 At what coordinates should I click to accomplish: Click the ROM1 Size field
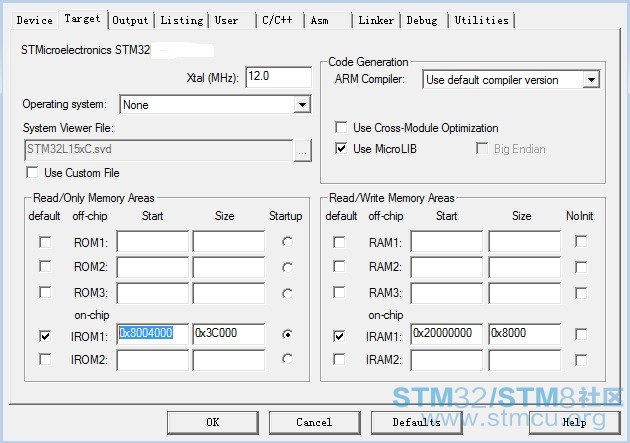tap(229, 241)
